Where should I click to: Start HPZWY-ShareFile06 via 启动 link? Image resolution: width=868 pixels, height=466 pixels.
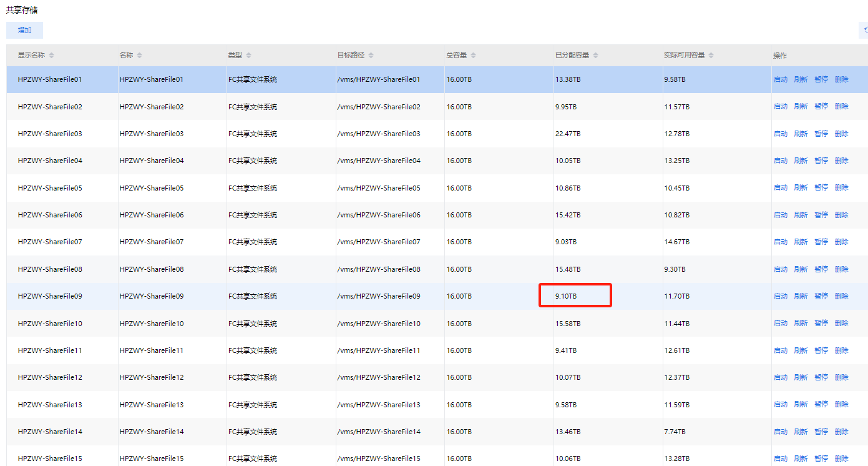pos(781,215)
